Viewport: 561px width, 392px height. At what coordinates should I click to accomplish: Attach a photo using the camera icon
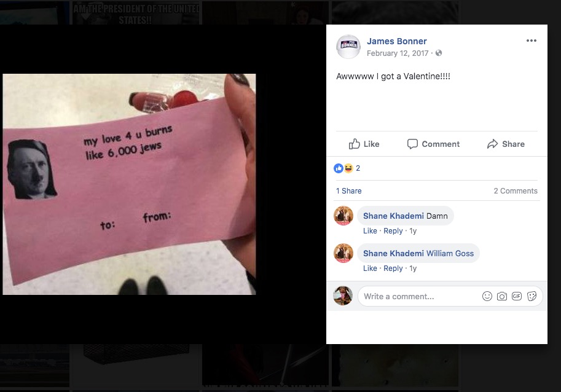[x=502, y=296]
